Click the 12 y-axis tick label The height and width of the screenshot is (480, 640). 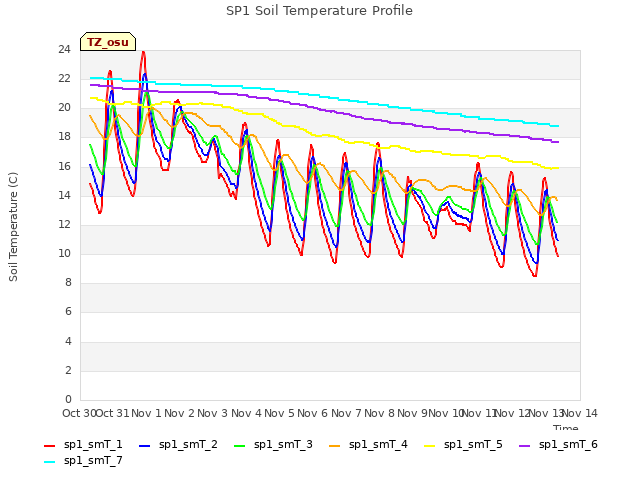(x=64, y=224)
